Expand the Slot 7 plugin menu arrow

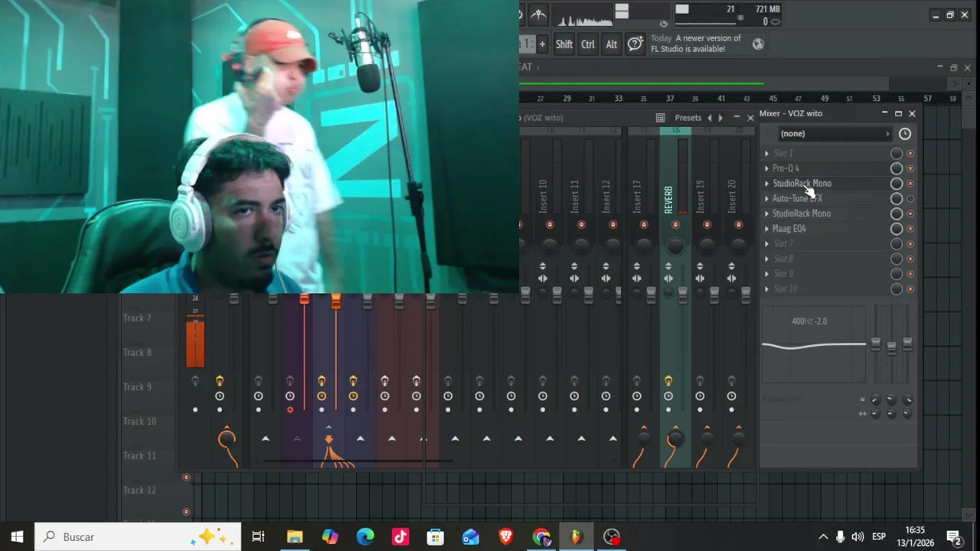tap(766, 243)
